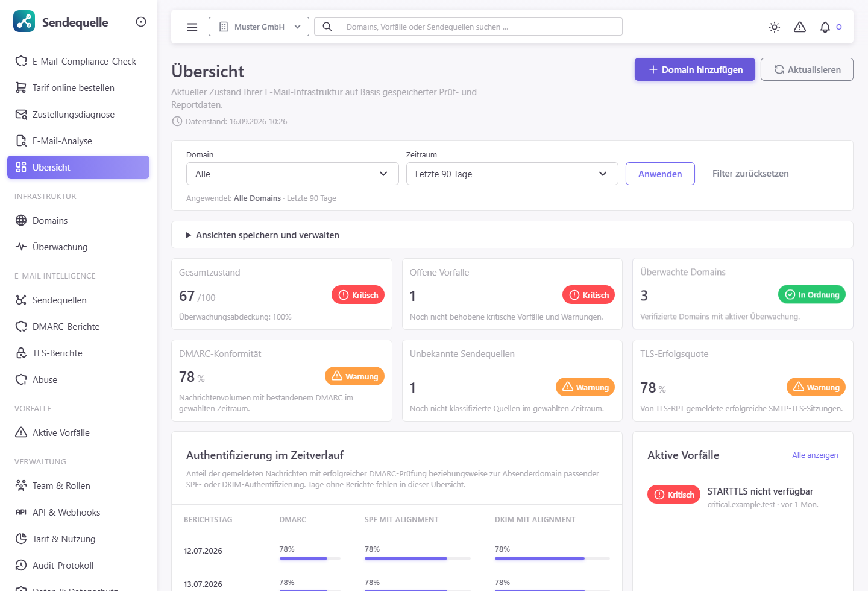Click the Alle anzeigen link
This screenshot has width=868, height=591.
coord(815,455)
